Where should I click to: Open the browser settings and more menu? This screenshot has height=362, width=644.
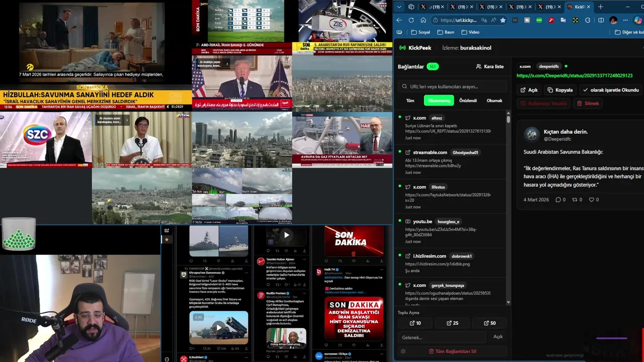[x=625, y=20]
